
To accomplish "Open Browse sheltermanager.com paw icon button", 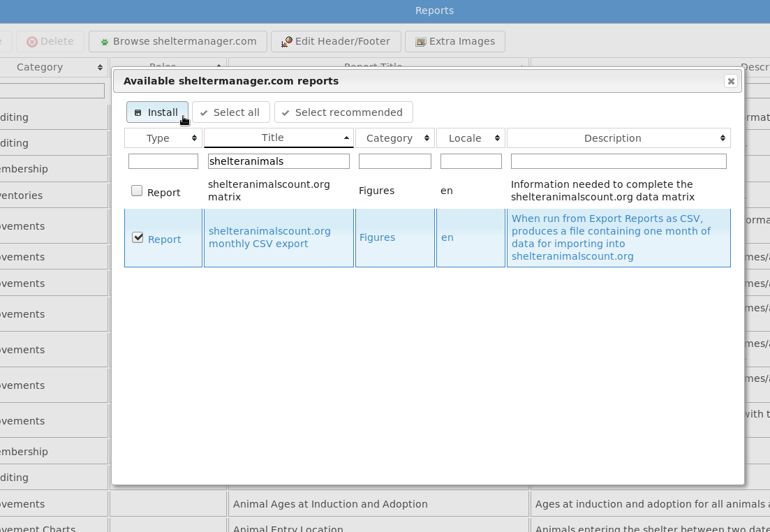I will pyautogui.click(x=178, y=41).
